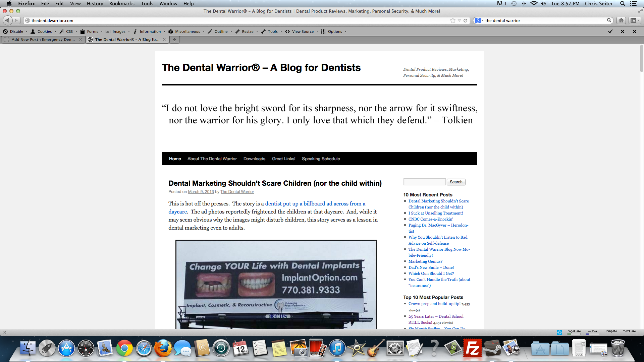The image size is (644, 362).
Task: Open Marketing Genius? recent post
Action: (x=425, y=261)
